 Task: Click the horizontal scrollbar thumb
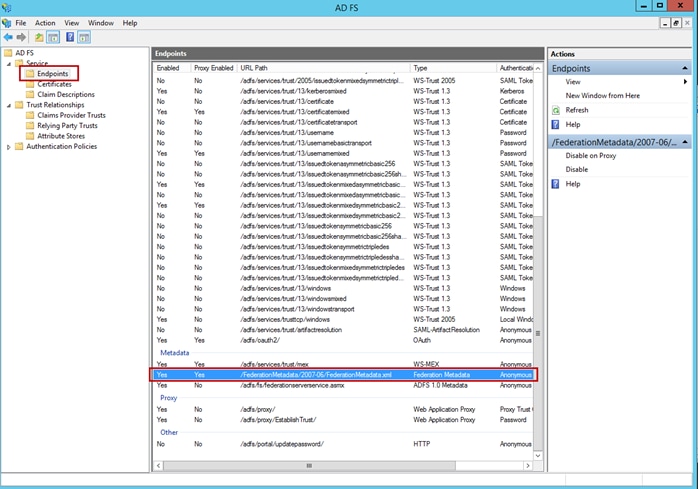(x=309, y=465)
